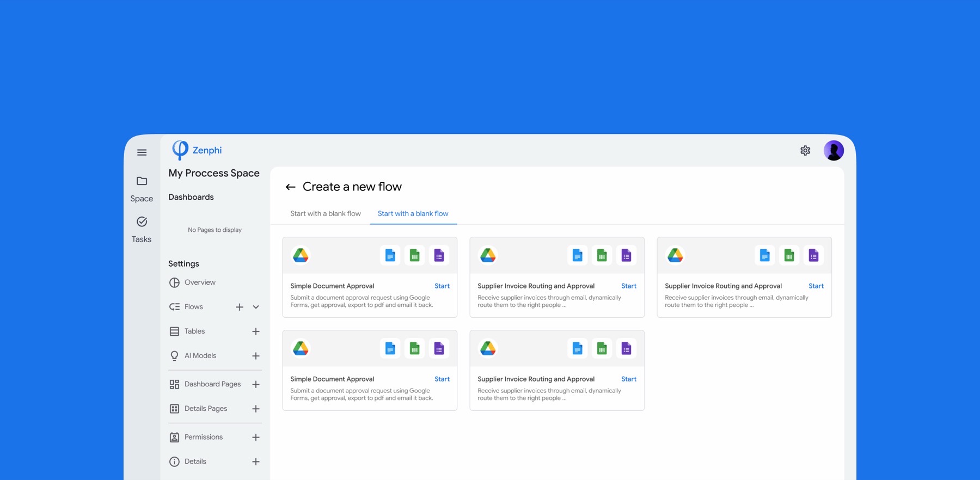
Task: Click the No Pages to display message
Action: 215,230
